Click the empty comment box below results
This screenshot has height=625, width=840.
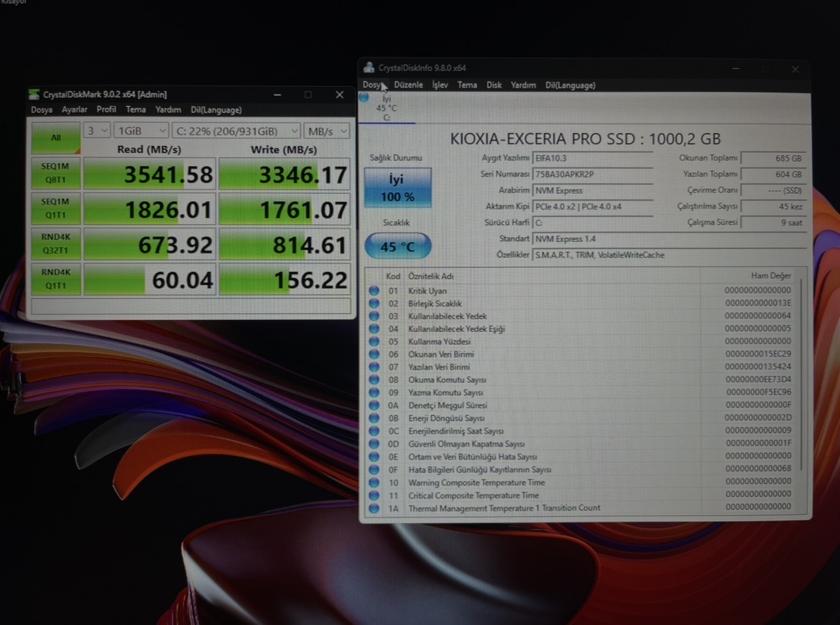point(191,306)
